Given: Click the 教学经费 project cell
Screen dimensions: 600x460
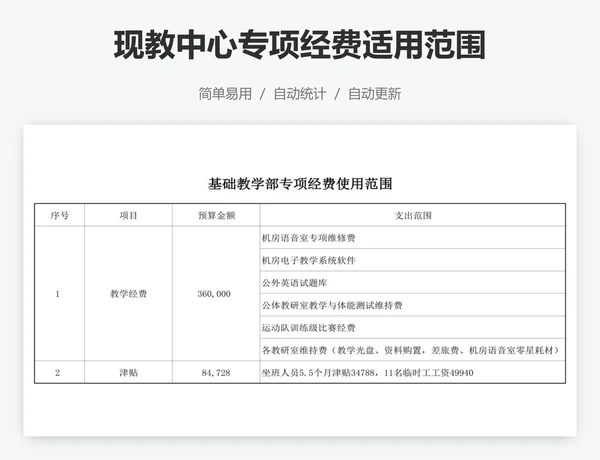Looking at the screenshot, I should [x=128, y=294].
